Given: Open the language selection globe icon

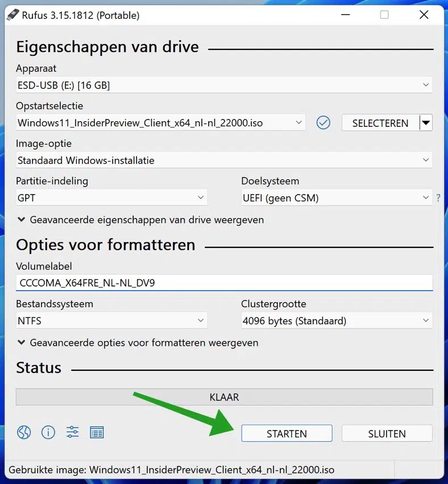Looking at the screenshot, I should click(x=24, y=432).
